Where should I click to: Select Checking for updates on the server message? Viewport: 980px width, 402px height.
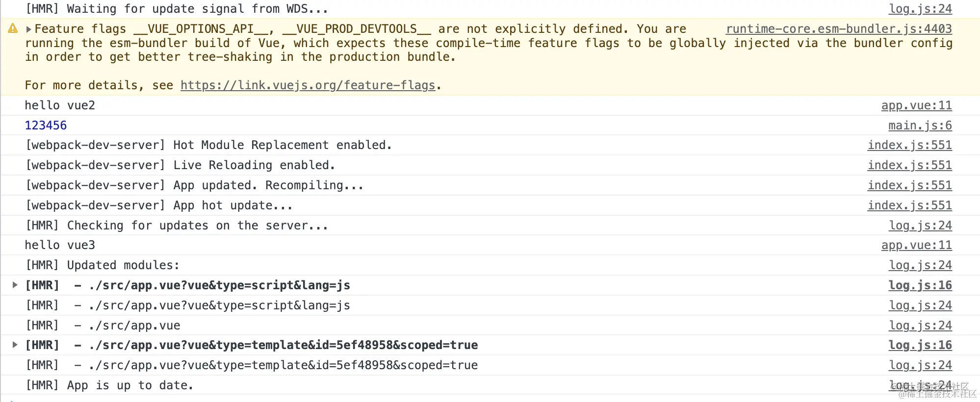pos(177,226)
